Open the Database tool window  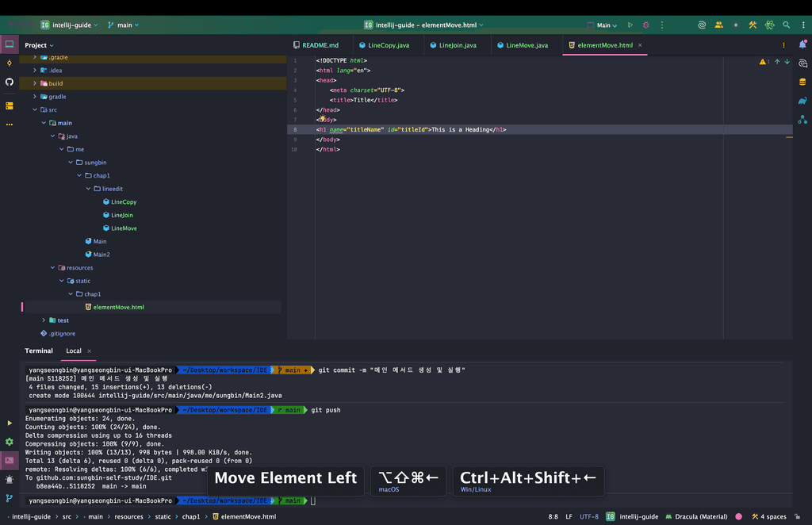802,82
